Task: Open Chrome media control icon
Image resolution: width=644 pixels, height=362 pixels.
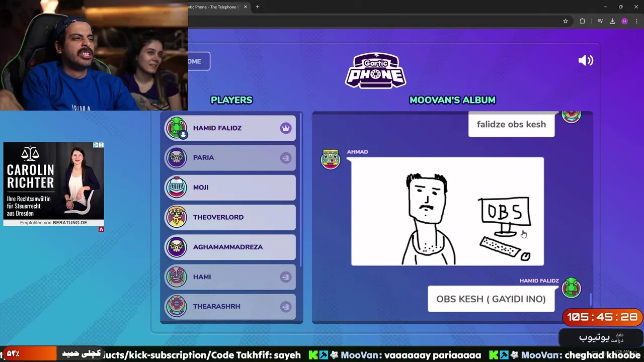Action: click(x=600, y=21)
